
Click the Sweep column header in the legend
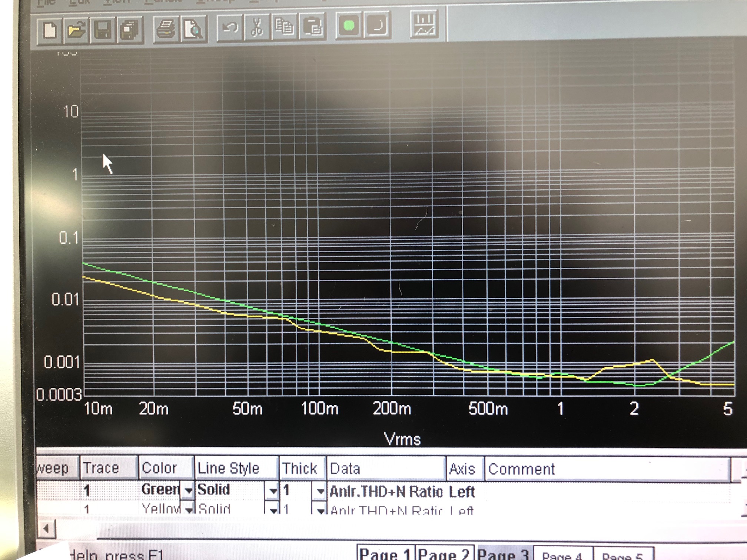pyautogui.click(x=57, y=468)
